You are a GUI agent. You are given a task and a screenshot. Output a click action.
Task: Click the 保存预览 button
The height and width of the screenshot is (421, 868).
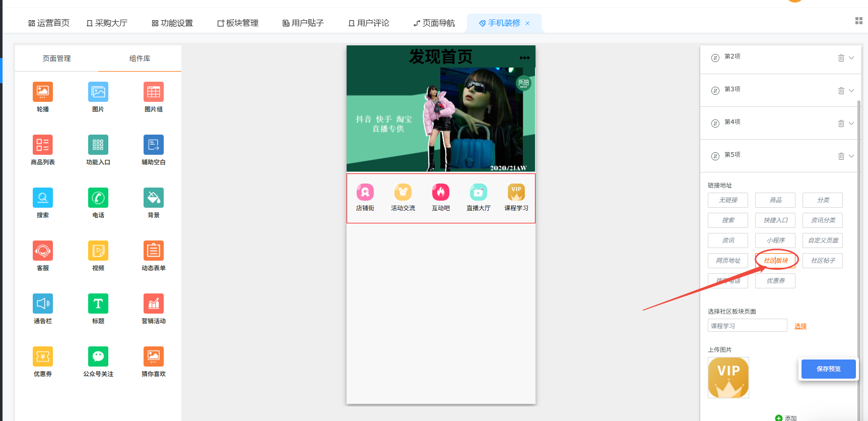pyautogui.click(x=828, y=369)
